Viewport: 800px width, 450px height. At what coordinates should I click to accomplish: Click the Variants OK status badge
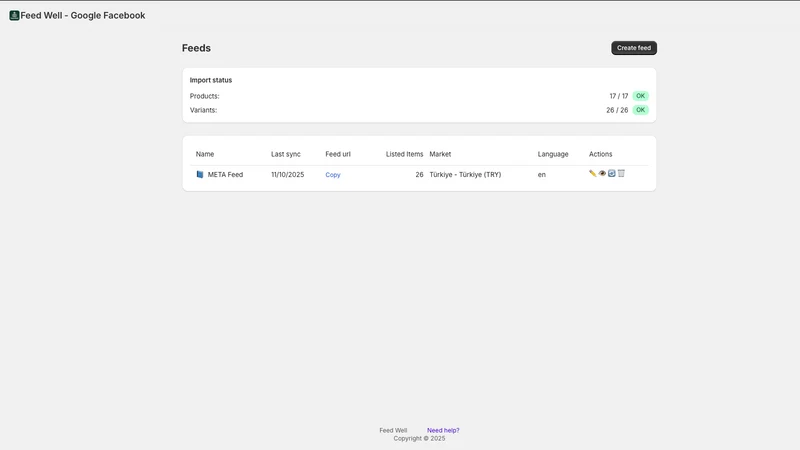coord(640,110)
